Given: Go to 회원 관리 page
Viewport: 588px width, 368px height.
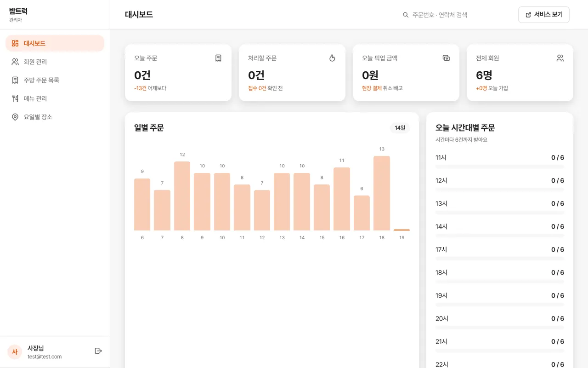Looking at the screenshot, I should (55, 62).
